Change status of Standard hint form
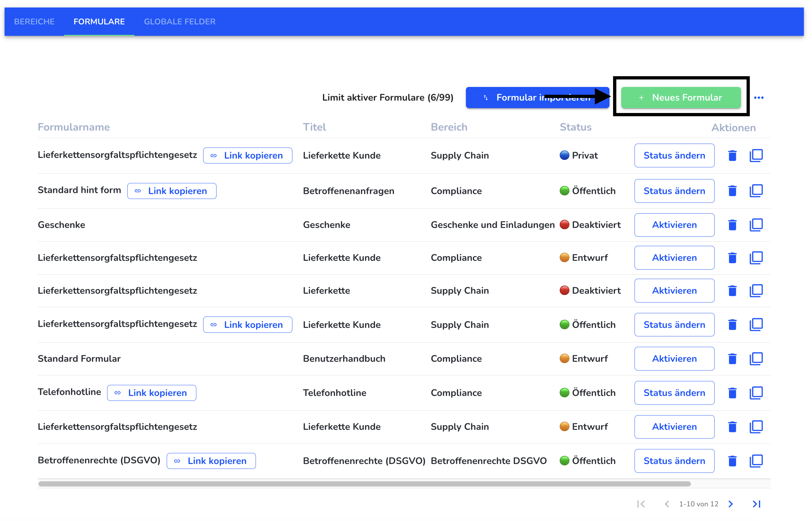812x521 pixels. click(674, 191)
